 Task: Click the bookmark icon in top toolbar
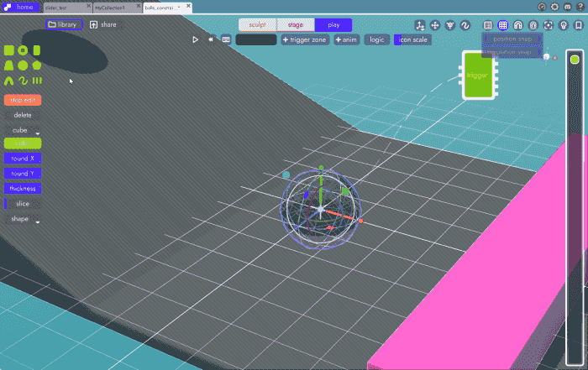click(579, 26)
